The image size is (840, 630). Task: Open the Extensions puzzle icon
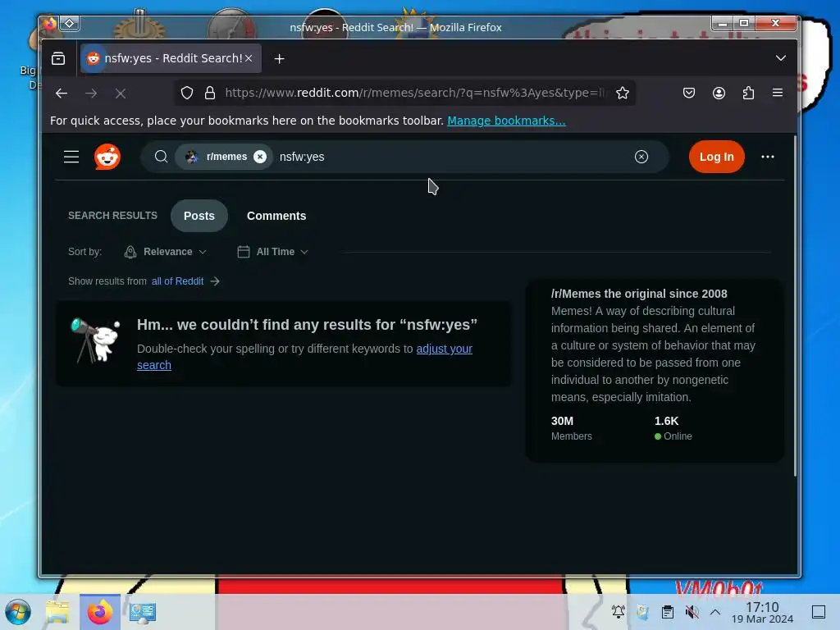[748, 93]
